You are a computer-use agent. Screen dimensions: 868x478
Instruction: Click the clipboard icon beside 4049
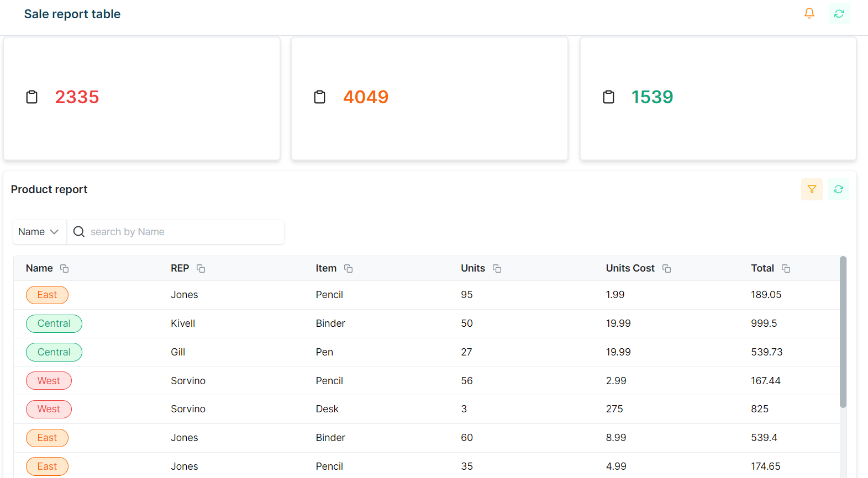pos(320,97)
